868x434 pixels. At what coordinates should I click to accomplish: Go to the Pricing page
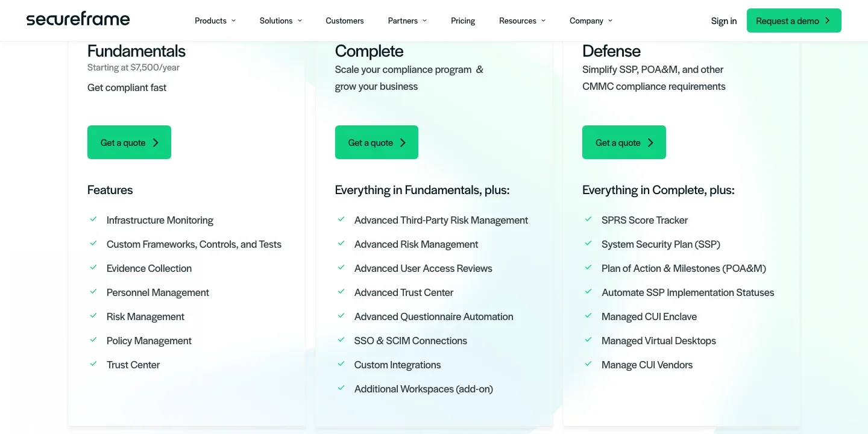tap(463, 20)
